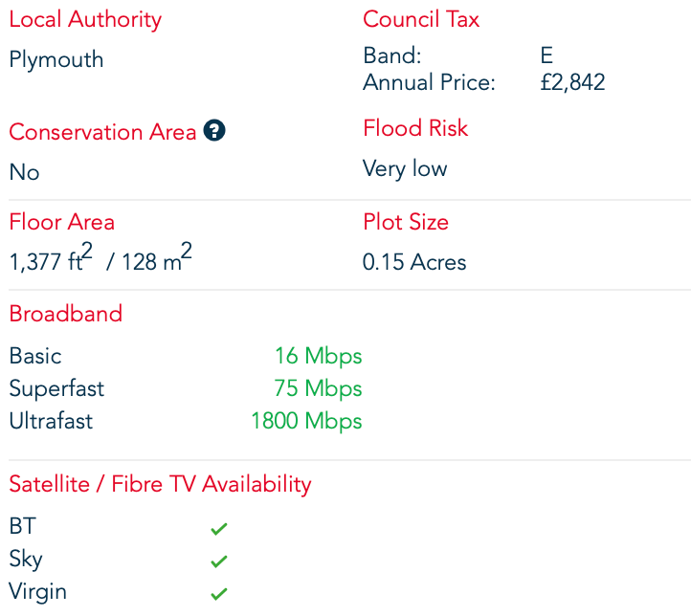This screenshot has width=691, height=616.
Task: Click the Conservation Area heading text
Action: coord(102,132)
